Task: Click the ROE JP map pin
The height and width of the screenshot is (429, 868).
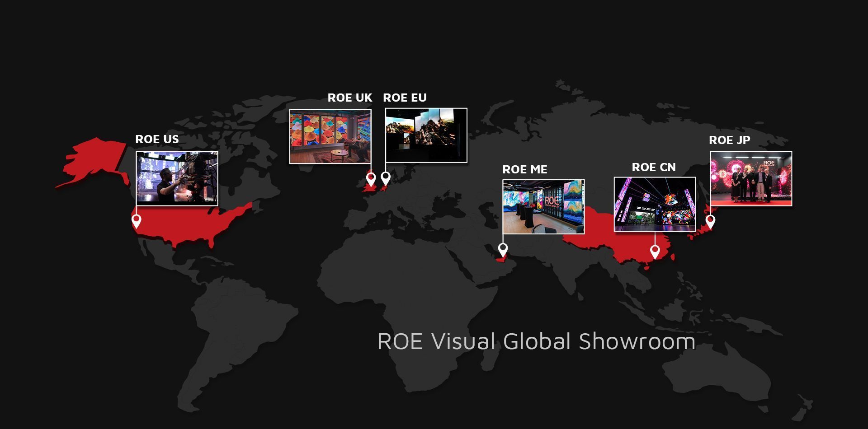Action: click(711, 222)
